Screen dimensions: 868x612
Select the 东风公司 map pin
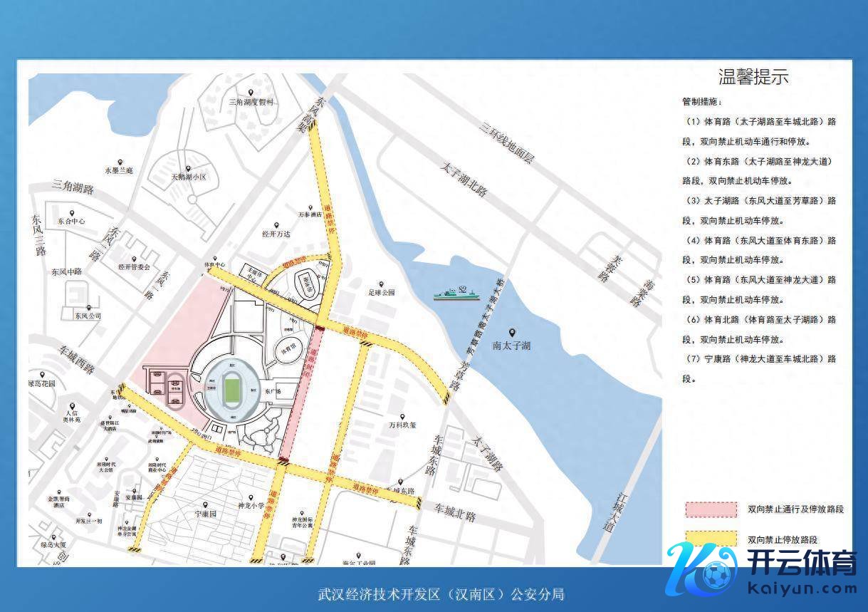(x=85, y=306)
